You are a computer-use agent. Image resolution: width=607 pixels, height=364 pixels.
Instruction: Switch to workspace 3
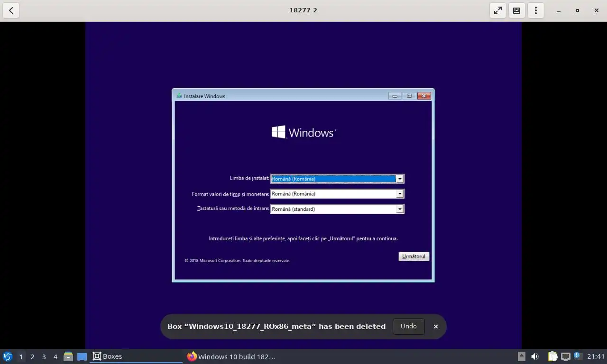pos(44,357)
